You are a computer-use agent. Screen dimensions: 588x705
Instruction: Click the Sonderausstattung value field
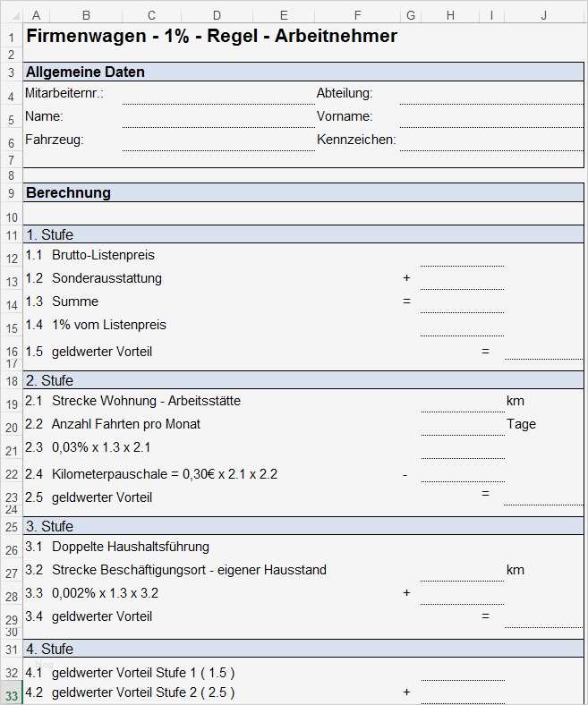tap(462, 279)
